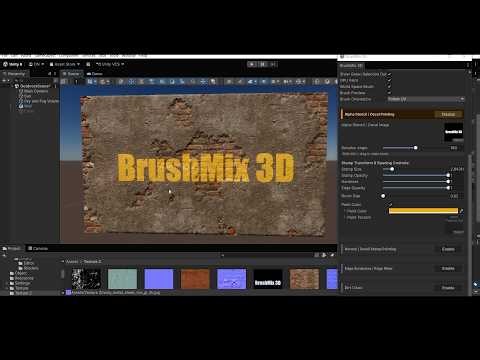Select the BrushMix 3D stencil thumbnail in Project
This screenshot has height=360, width=480.
click(x=268, y=279)
